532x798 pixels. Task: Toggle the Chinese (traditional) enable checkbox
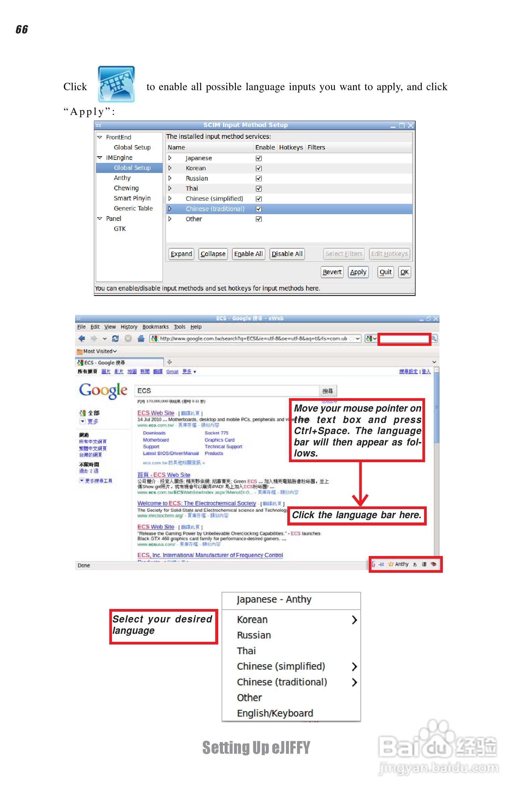[258, 209]
